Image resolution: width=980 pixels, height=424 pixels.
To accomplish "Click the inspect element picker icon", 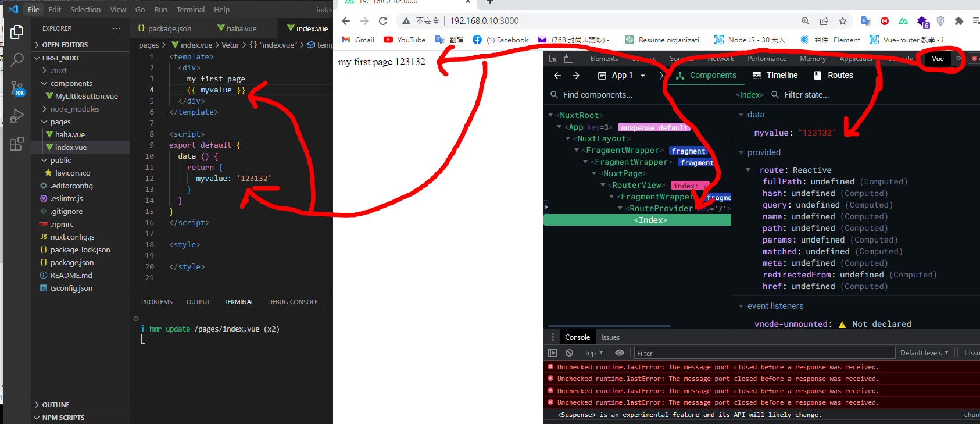I will (x=553, y=59).
